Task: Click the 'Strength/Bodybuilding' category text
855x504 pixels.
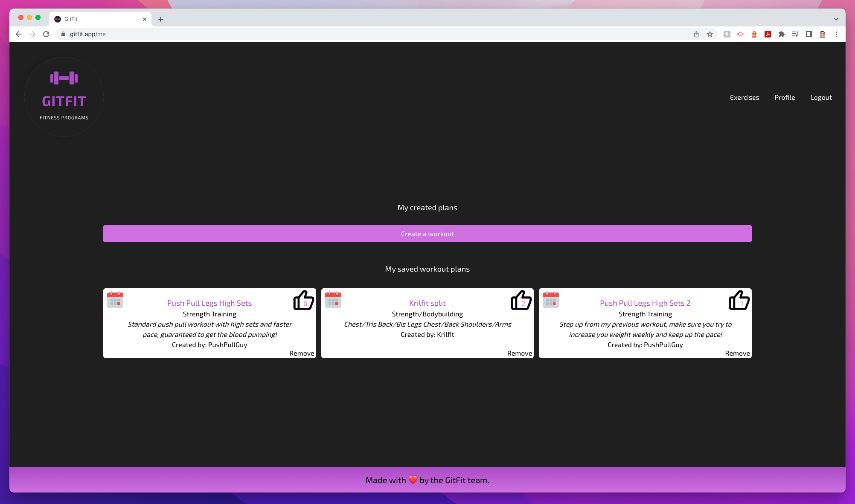Action: [427, 314]
